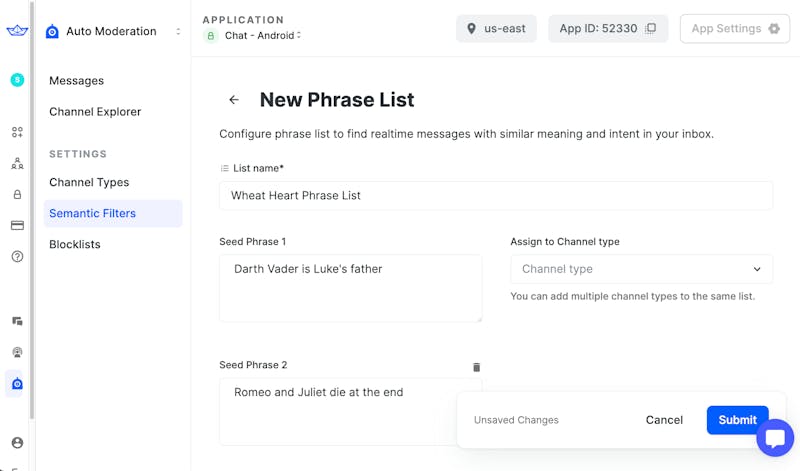The width and height of the screenshot is (800, 471).
Task: Click the Stream boat logo icon
Action: point(17,31)
